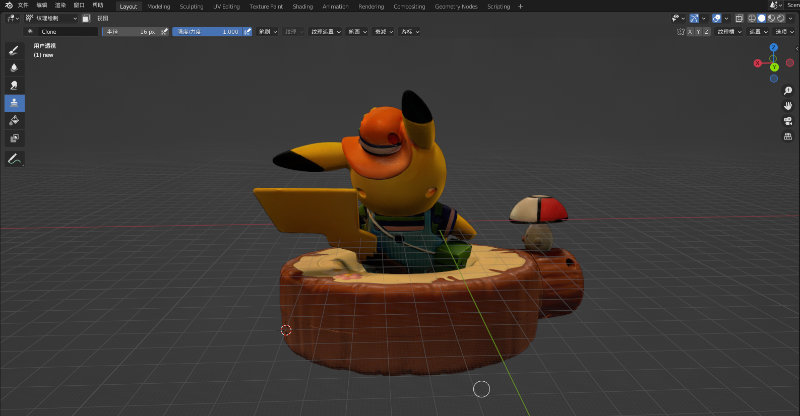
Task: Open the second-to-last brush settings dropdown
Action: click(384, 32)
